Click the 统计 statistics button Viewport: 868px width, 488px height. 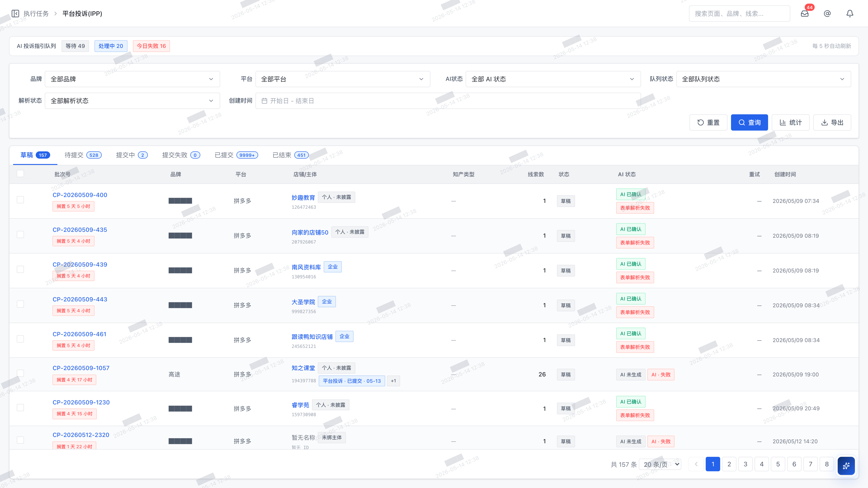point(790,123)
